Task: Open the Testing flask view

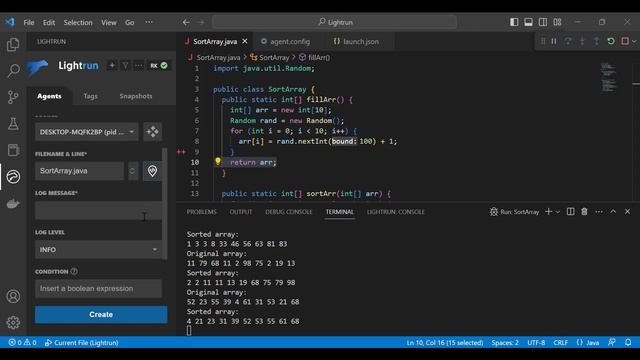Action: [13, 124]
